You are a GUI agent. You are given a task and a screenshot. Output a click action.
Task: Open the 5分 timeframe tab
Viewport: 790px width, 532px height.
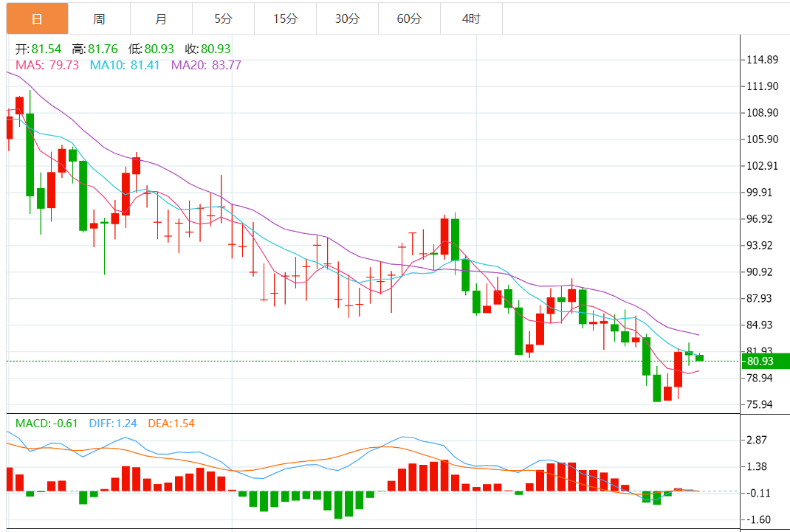tap(223, 18)
